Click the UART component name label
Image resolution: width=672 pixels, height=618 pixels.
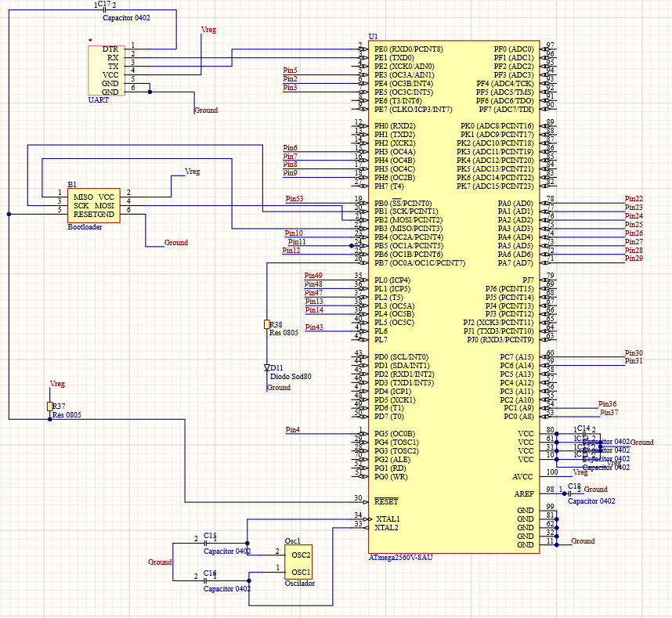click(98, 99)
